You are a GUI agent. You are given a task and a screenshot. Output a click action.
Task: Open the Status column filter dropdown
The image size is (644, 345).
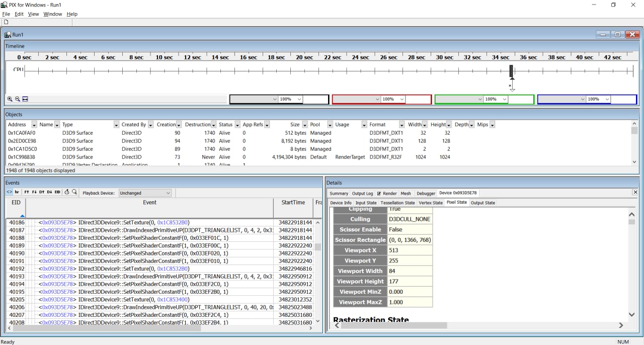click(x=237, y=125)
